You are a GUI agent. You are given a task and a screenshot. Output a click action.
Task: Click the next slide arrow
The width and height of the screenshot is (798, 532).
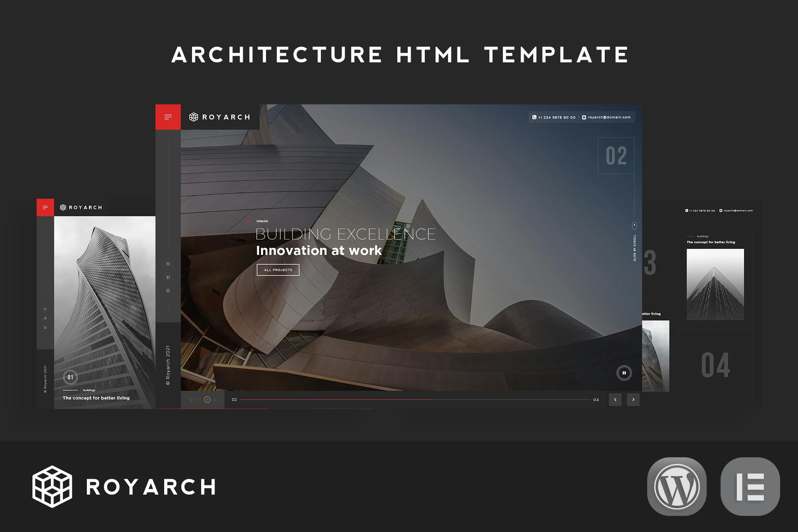click(633, 399)
